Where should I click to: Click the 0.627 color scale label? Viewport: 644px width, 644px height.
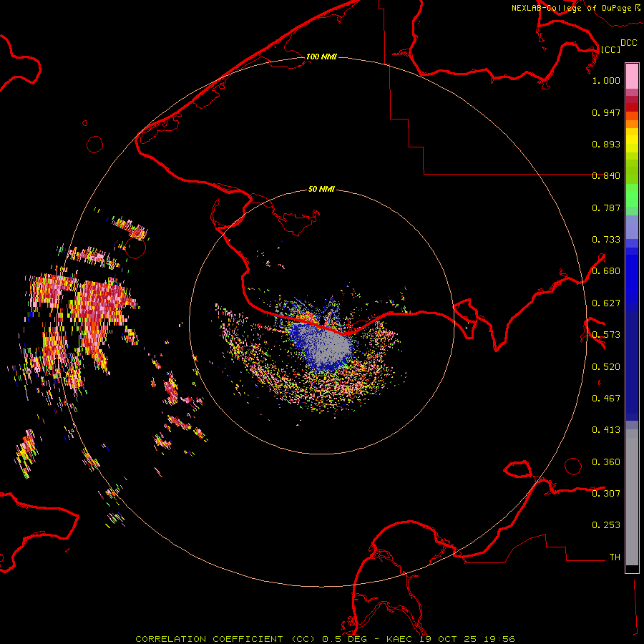[606, 303]
